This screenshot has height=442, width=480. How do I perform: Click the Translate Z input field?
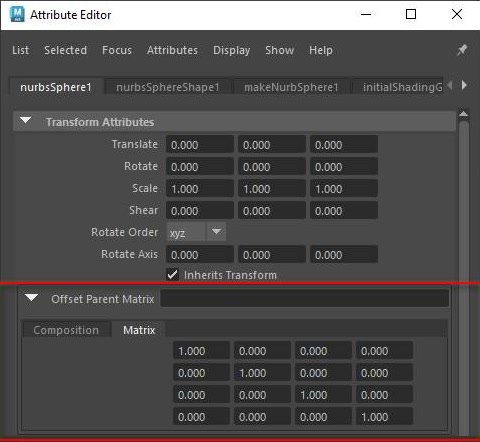(x=344, y=145)
